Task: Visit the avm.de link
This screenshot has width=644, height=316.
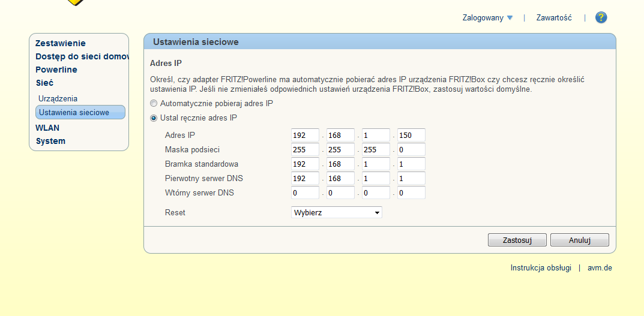Action: pyautogui.click(x=600, y=268)
